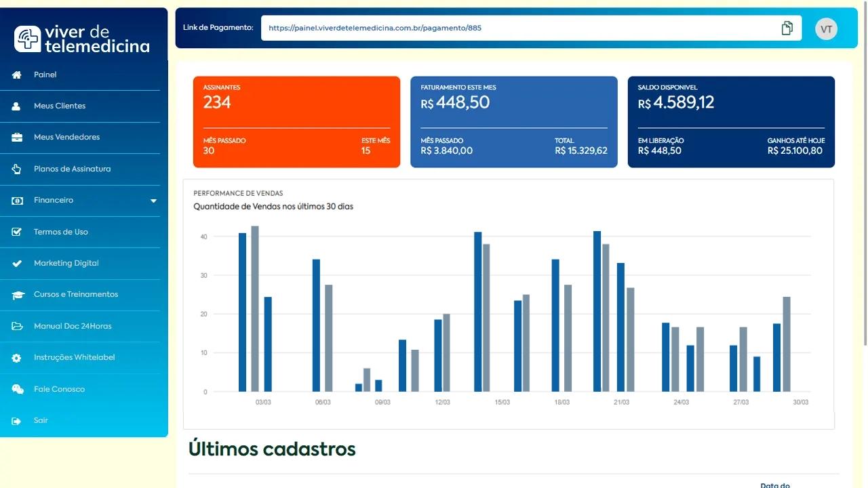Click the folder icon for Manual Doc 24Horas
The height and width of the screenshot is (488, 868).
pos(17,326)
